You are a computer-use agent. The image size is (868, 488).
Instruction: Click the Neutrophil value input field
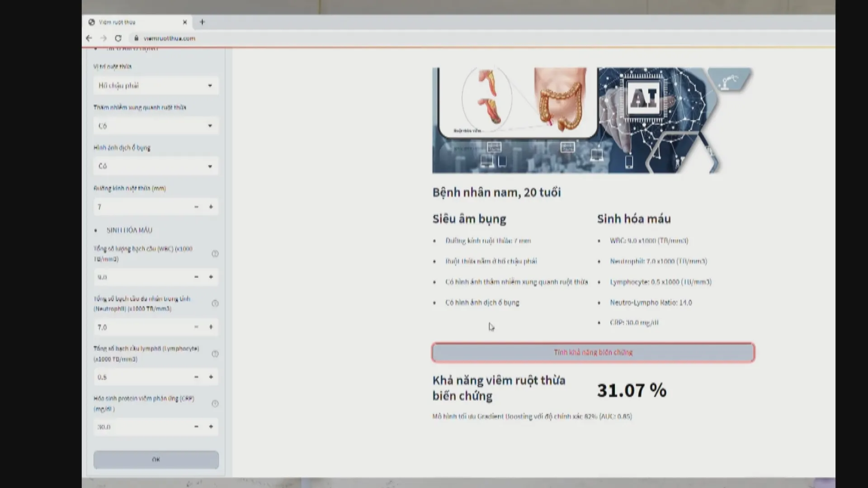point(140,327)
